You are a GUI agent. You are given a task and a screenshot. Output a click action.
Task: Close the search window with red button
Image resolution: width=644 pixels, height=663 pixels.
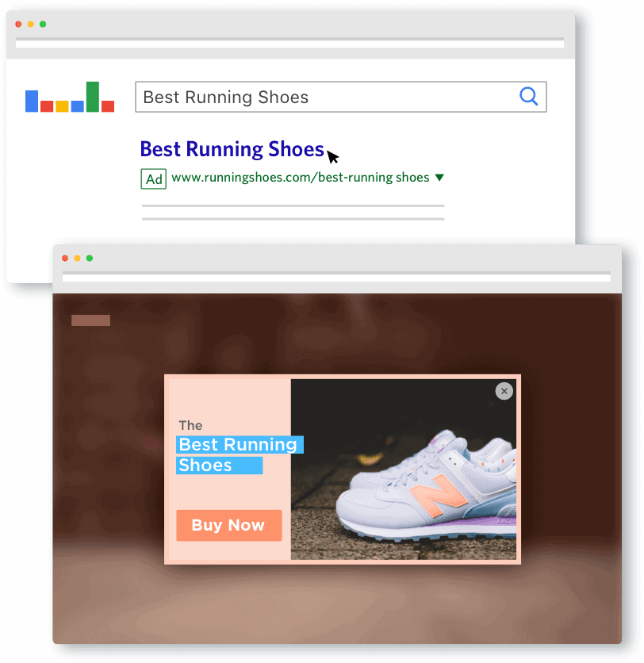point(18,24)
